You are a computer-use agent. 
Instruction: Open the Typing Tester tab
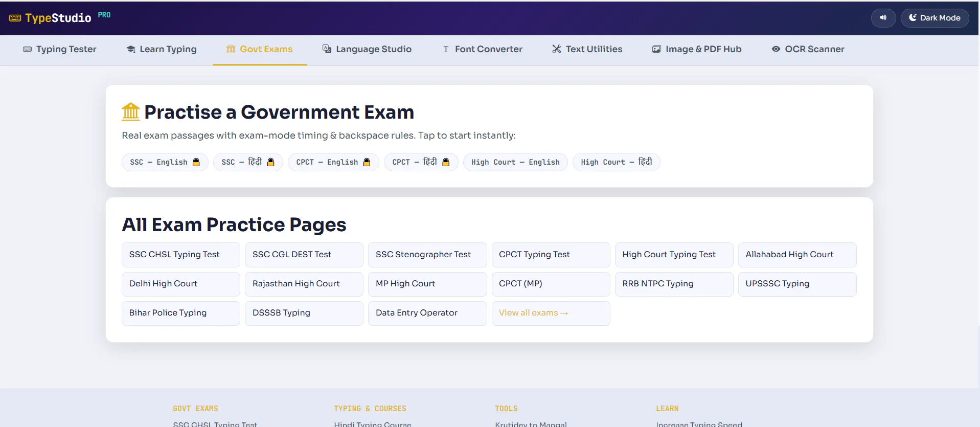point(59,49)
